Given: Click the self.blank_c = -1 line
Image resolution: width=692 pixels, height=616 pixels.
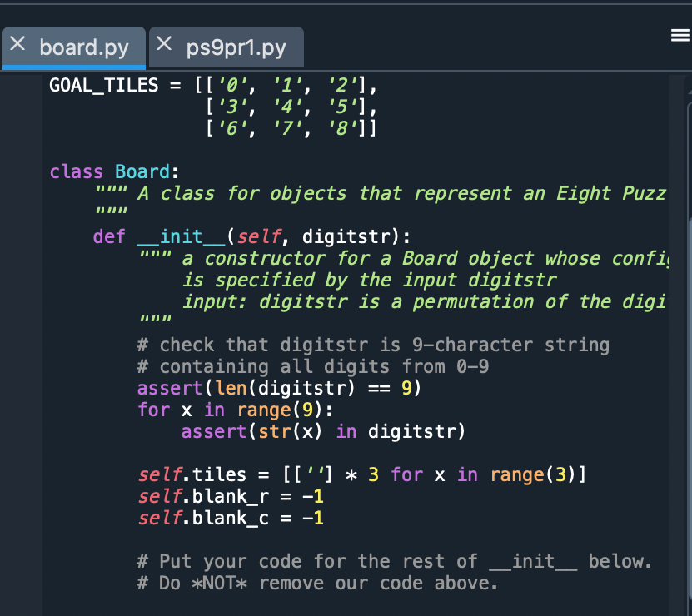Looking at the screenshot, I should click(229, 517).
